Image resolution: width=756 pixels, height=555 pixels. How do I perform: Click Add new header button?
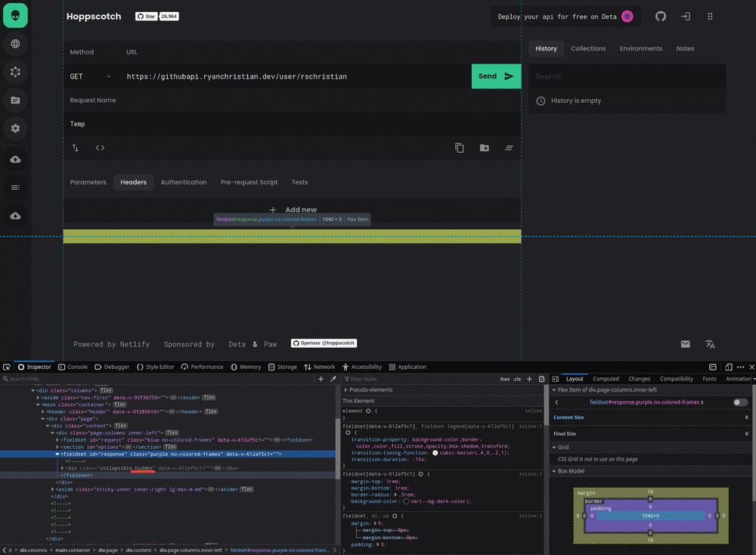[293, 209]
